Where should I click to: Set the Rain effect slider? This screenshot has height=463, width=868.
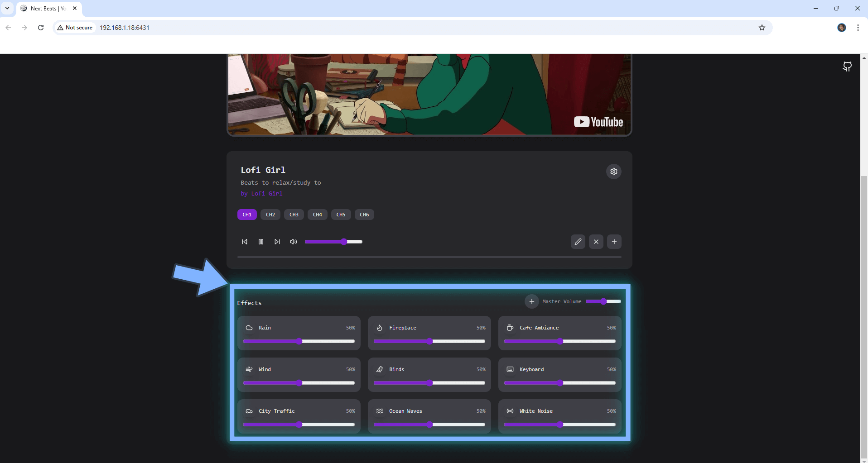(x=299, y=341)
